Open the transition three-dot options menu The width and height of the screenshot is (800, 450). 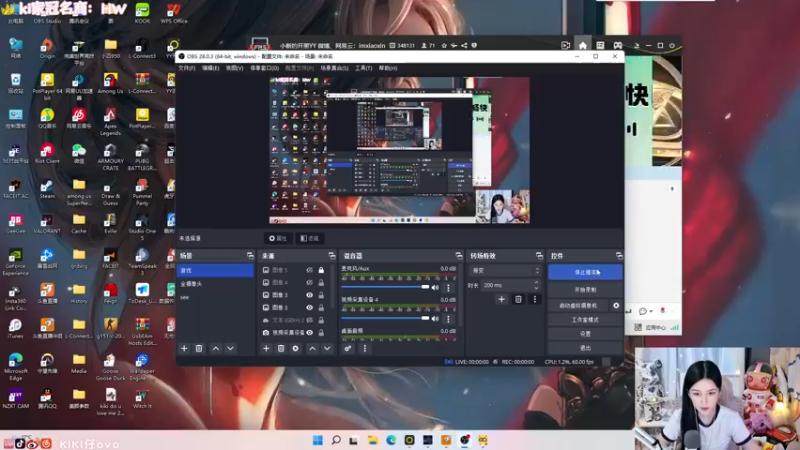(x=535, y=299)
